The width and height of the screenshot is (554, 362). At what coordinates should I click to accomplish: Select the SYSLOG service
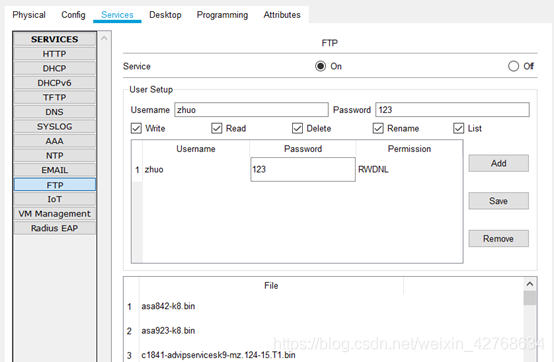point(55,126)
